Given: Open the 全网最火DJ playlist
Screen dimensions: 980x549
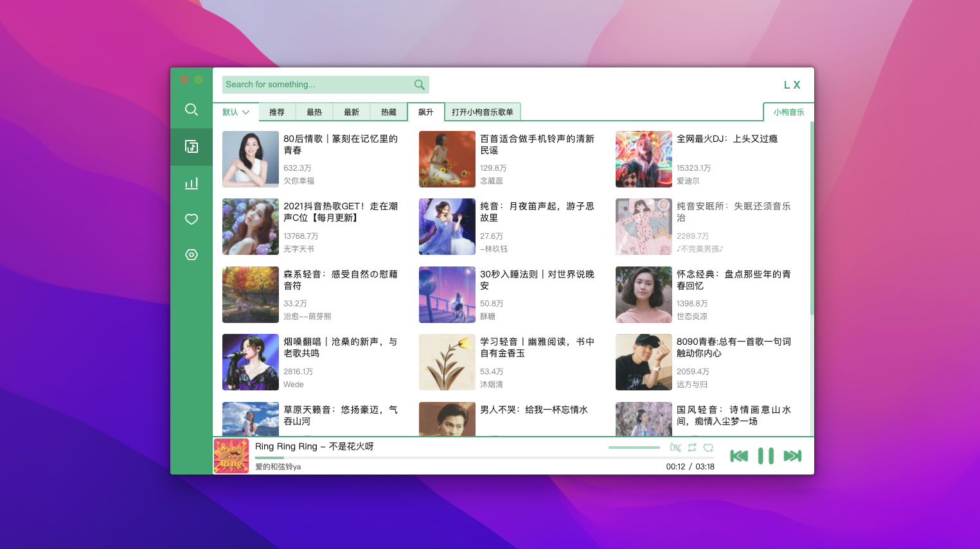Looking at the screenshot, I should (x=727, y=139).
